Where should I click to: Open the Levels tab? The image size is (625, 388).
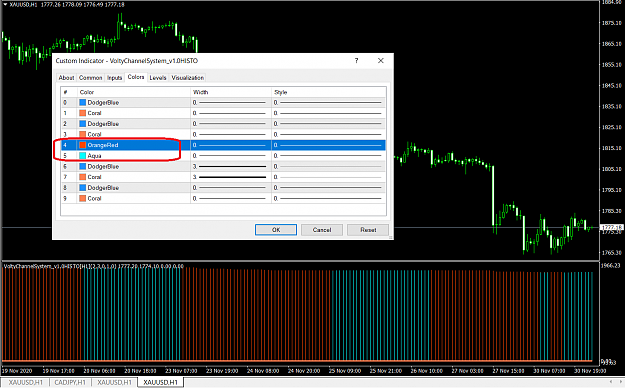[158, 78]
